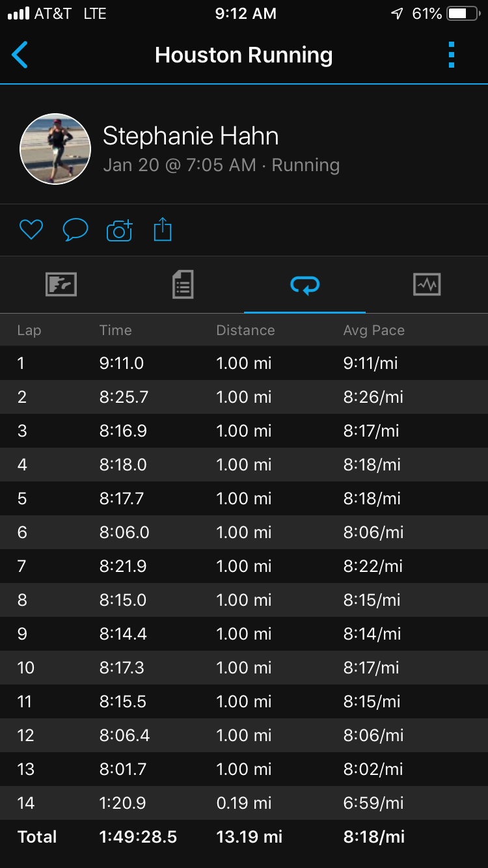Screen dimensions: 488x868
Task: Tap the battery indicator in status bar
Action: [463, 14]
